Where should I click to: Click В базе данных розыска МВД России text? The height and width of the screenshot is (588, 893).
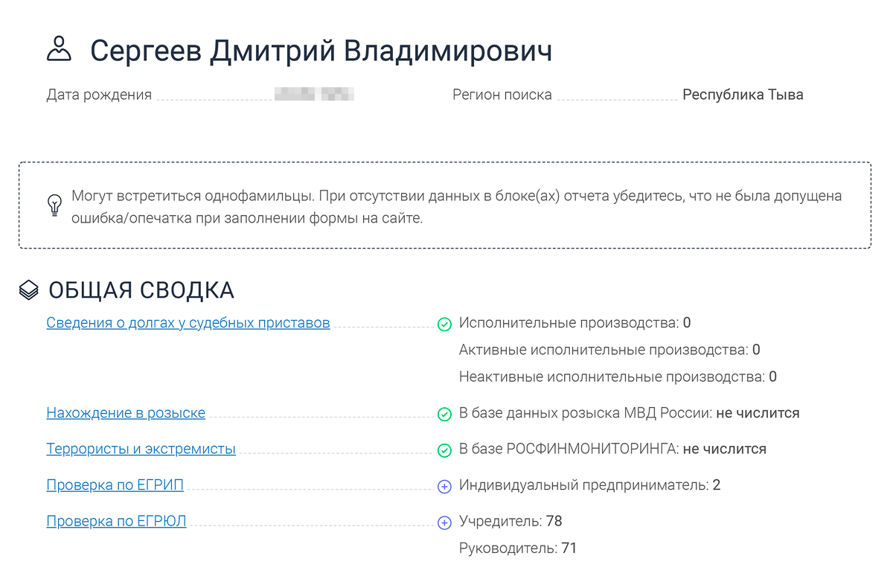pyautogui.click(x=630, y=412)
